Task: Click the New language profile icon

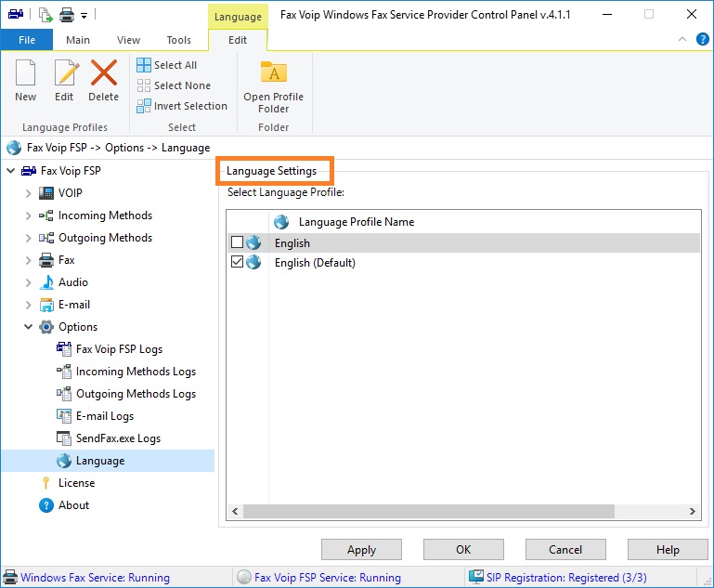Action: (25, 72)
